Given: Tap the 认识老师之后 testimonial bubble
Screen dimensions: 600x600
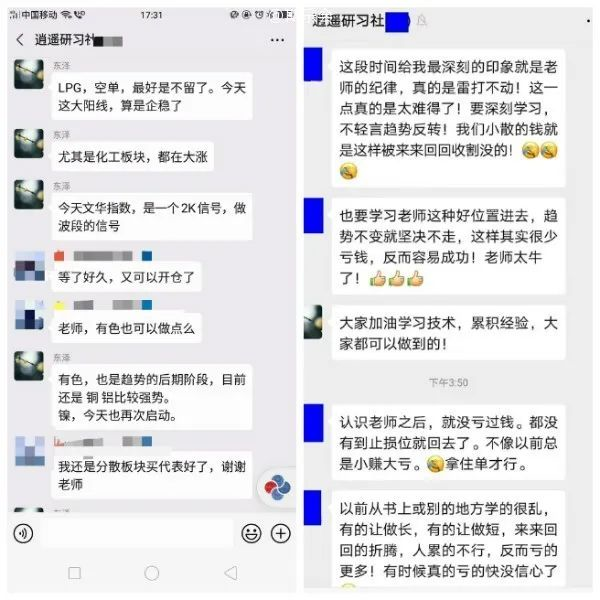Looking at the screenshot, I should click(448, 442).
